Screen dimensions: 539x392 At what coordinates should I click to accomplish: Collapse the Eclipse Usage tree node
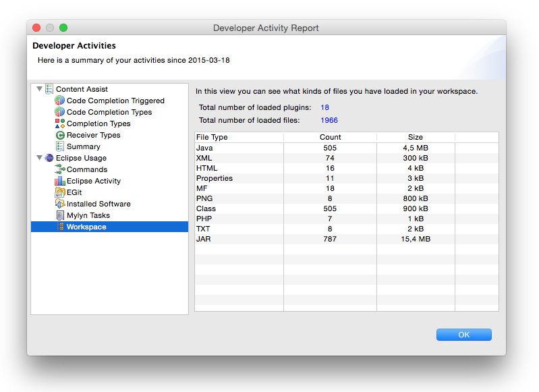pos(38,158)
